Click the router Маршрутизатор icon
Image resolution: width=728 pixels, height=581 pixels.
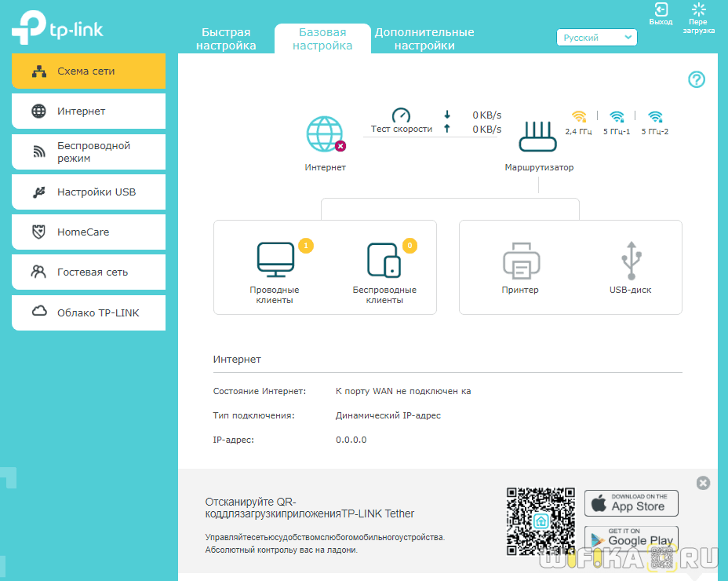(538, 137)
